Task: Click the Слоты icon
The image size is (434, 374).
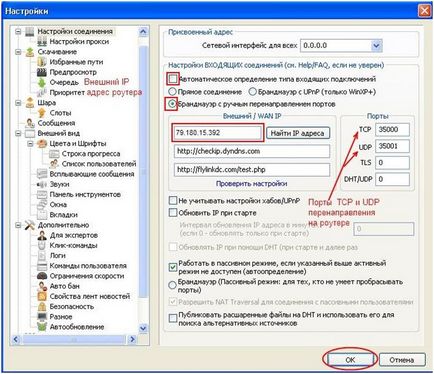Action: tap(42, 113)
